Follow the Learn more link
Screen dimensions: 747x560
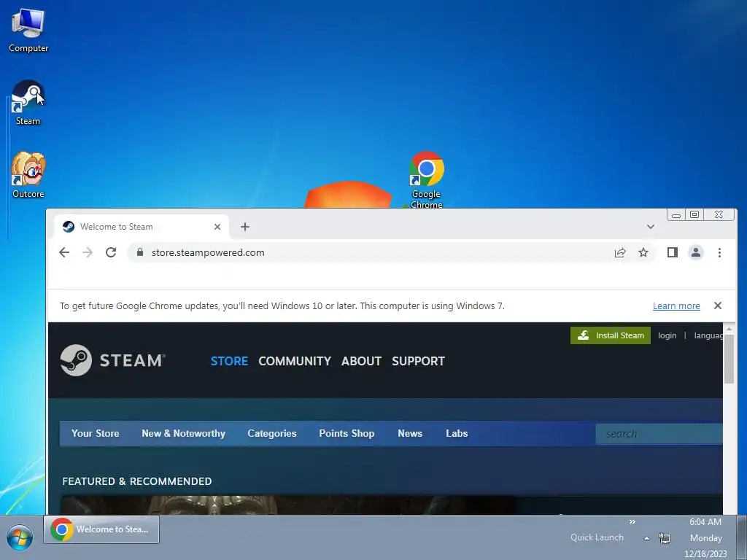(x=676, y=306)
